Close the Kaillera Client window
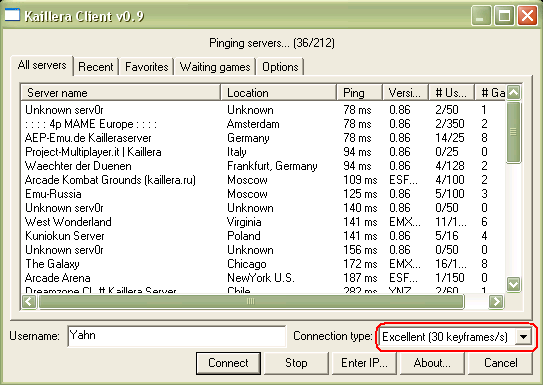Viewport: 543px width, 385px height. click(x=527, y=16)
